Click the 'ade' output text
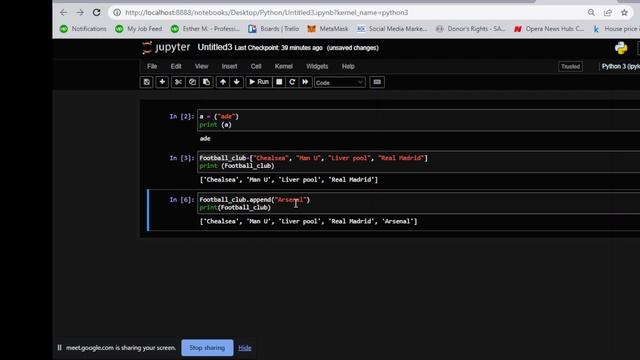 (205, 139)
